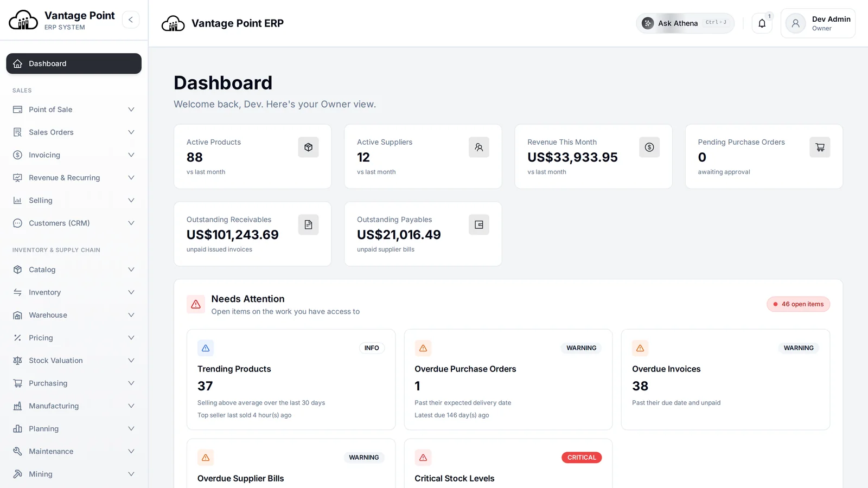
Task: Click the Point of Sale card icon
Action: coord(17,110)
